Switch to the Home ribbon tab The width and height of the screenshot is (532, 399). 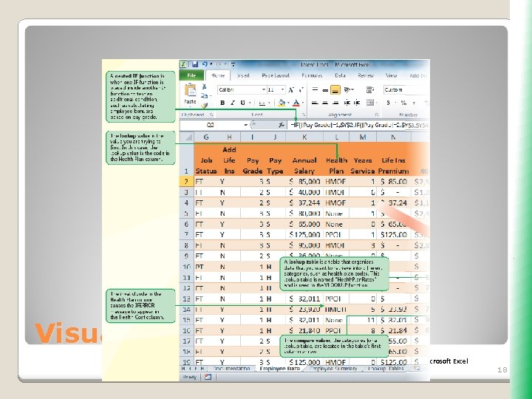coord(218,75)
